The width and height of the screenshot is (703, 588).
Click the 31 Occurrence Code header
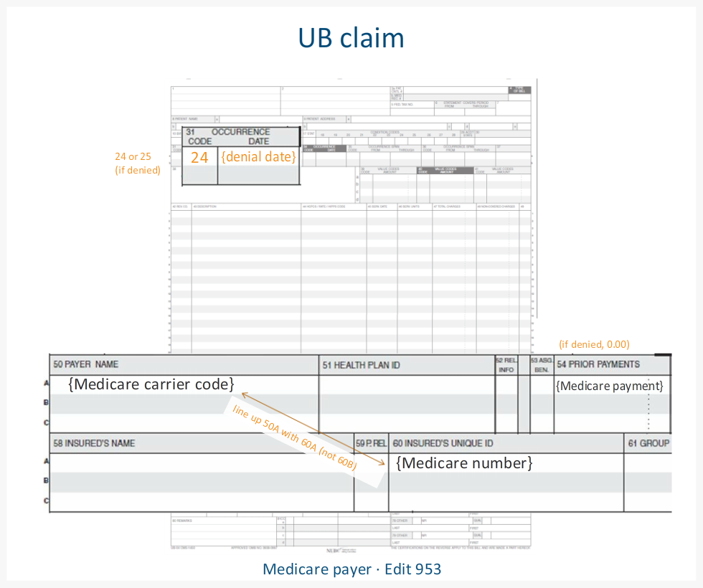[x=228, y=136]
